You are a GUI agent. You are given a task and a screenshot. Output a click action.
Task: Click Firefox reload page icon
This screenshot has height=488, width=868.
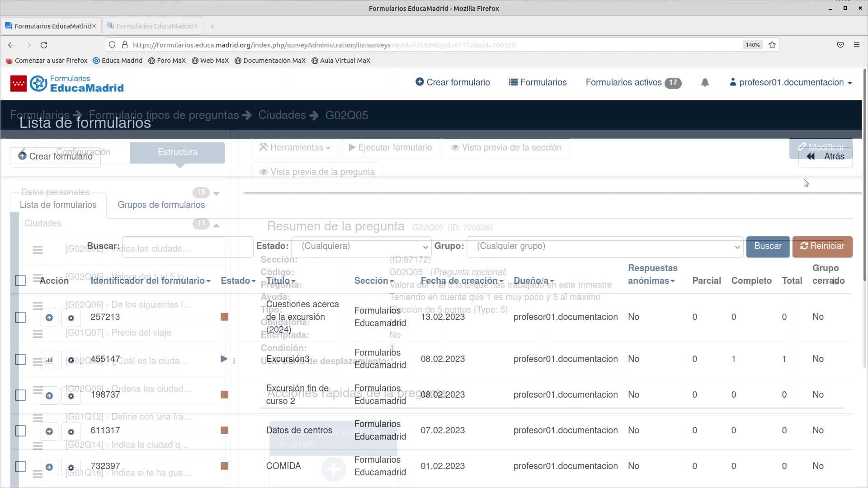coord(44,45)
